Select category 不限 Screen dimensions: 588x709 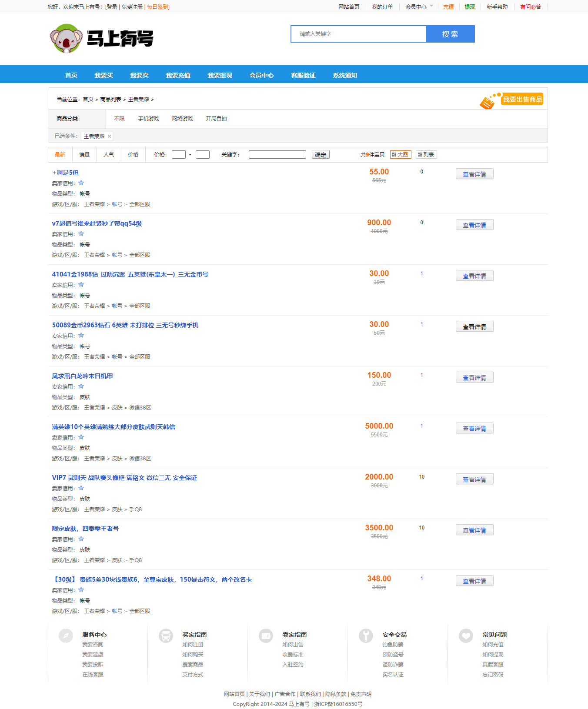pos(119,119)
